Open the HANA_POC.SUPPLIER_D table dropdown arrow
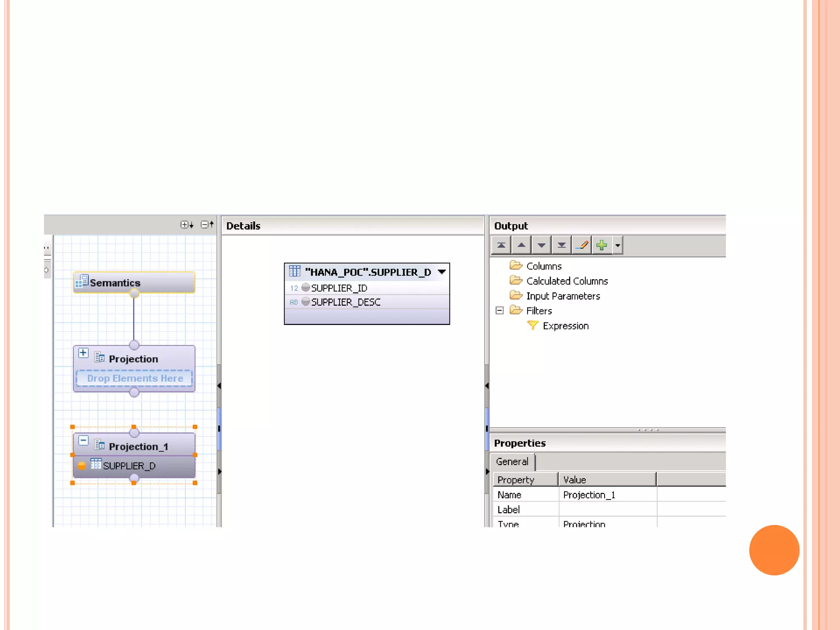This screenshot has height=630, width=840. coord(442,272)
